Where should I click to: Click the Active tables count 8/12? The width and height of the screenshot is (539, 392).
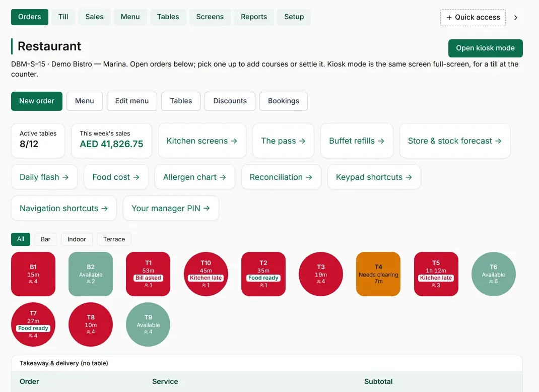click(x=29, y=144)
